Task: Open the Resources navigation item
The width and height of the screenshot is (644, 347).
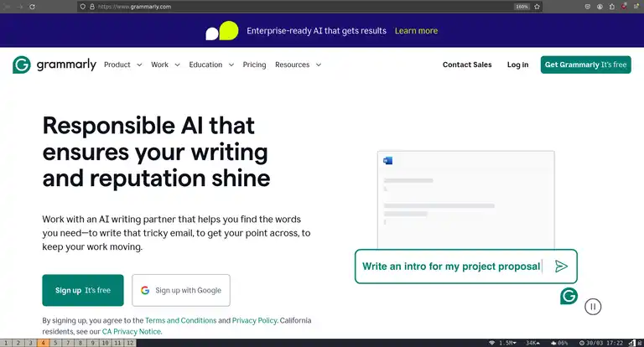Action: coord(292,65)
